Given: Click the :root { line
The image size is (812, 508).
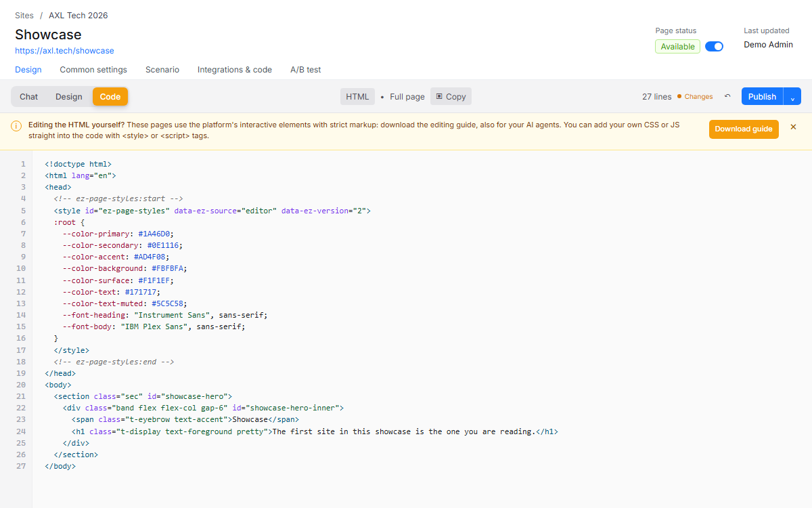Looking at the screenshot, I should point(69,222).
